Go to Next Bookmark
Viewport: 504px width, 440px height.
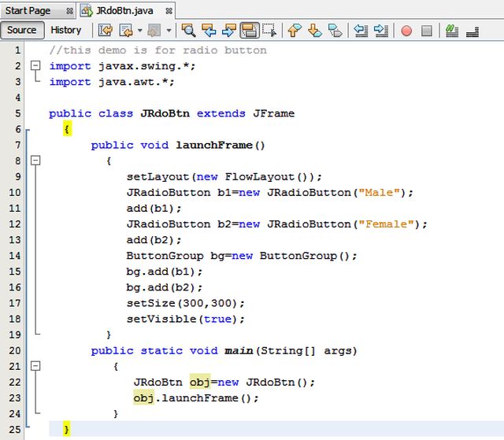pos(315,31)
